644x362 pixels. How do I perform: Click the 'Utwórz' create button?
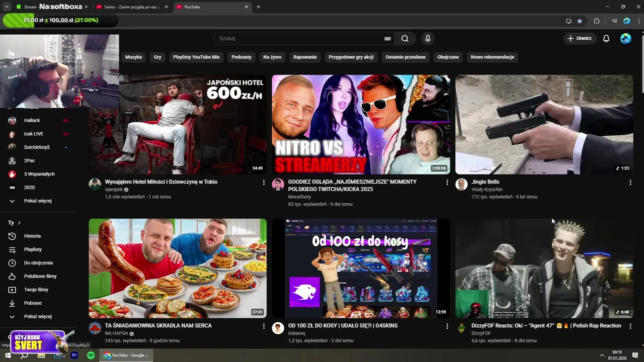pos(580,39)
